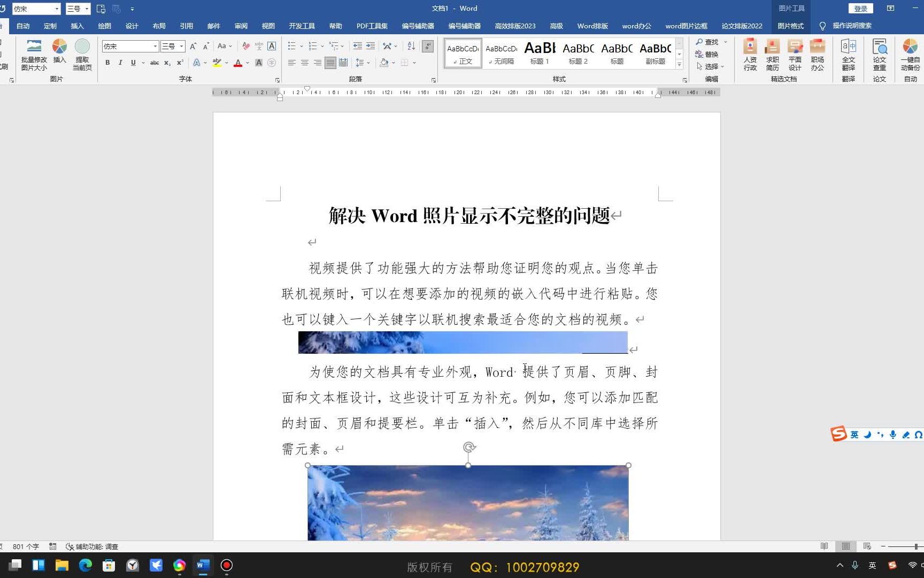Click the distributed alignment icon
Viewport: 924px width, 578px height.
coord(343,63)
